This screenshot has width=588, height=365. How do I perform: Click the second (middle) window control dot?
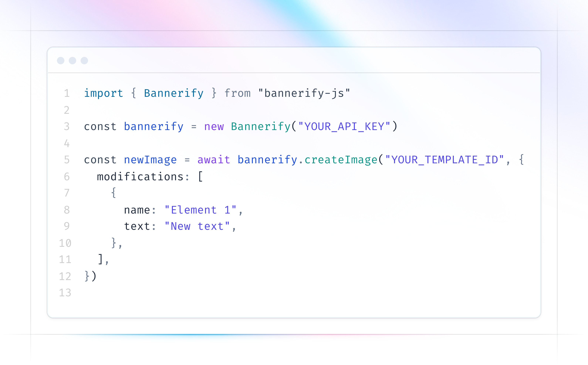(72, 61)
